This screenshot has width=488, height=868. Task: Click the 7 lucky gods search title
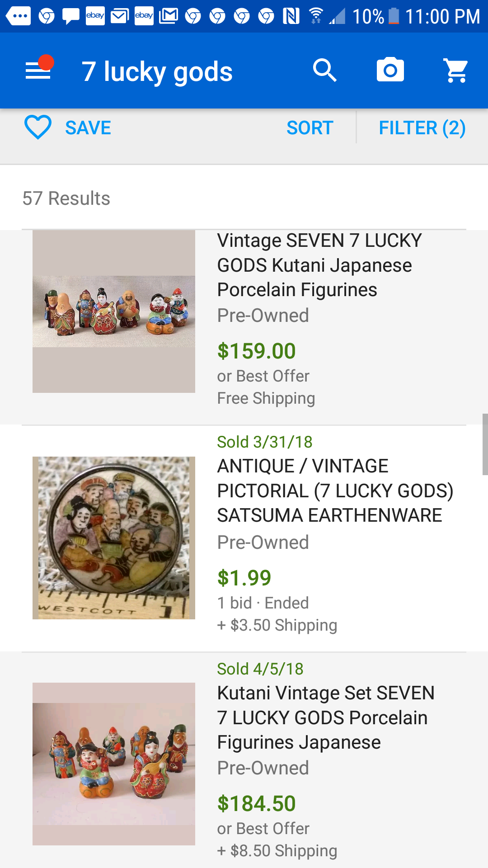[x=157, y=72]
